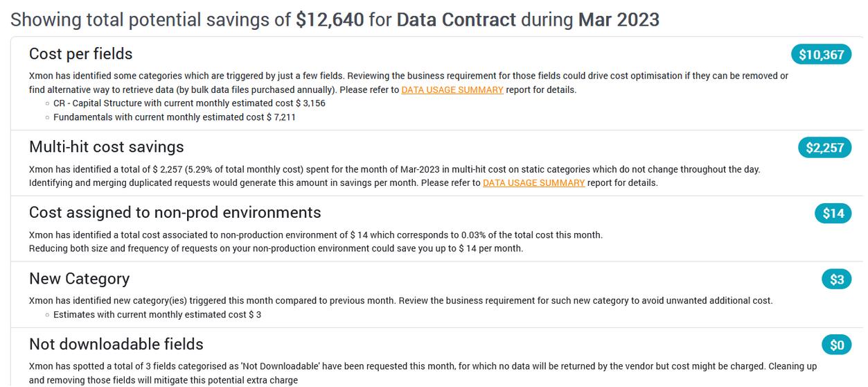The image size is (868, 387).
Task: Click the $3 New Category badge
Action: click(x=837, y=279)
